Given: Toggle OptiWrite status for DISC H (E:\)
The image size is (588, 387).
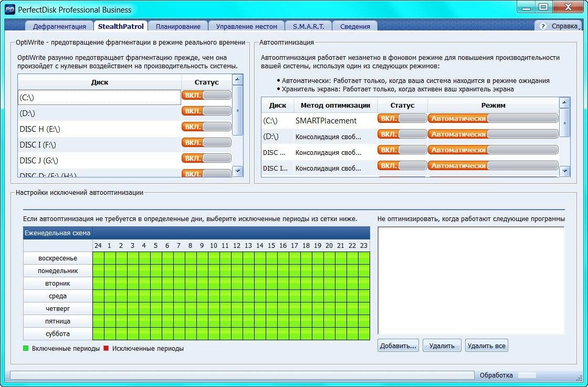Looking at the screenshot, I should pyautogui.click(x=207, y=127).
